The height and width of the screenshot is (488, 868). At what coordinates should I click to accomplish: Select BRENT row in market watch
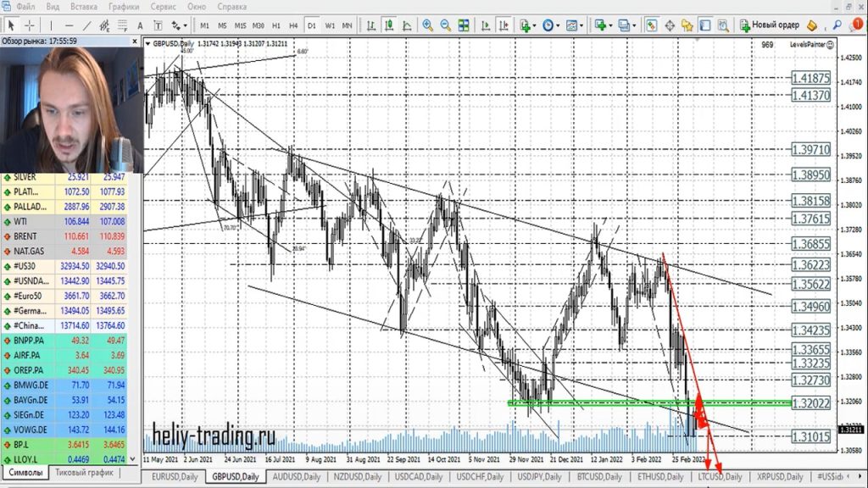click(70, 235)
